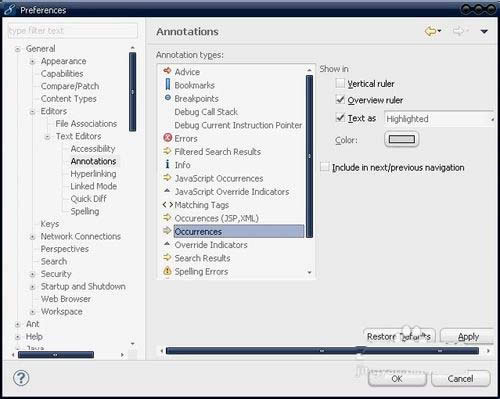
Task: Click annotation list scroll-down arrow
Action: tap(309, 273)
